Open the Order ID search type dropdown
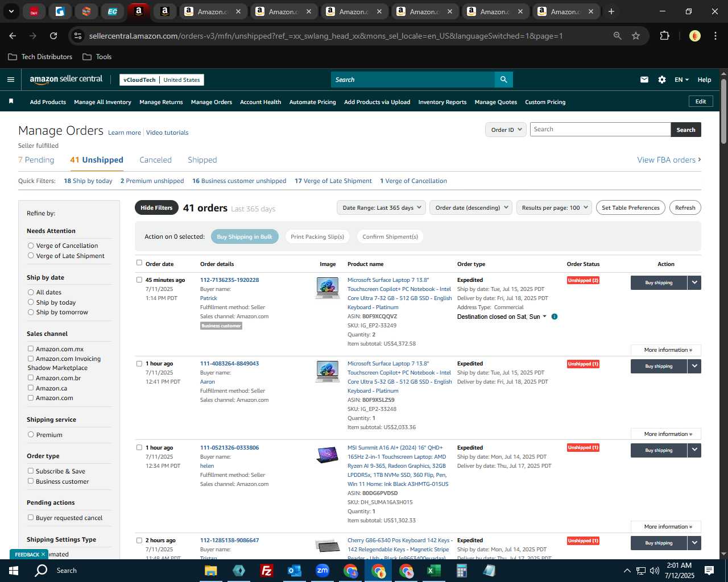728x582 pixels. [506, 130]
